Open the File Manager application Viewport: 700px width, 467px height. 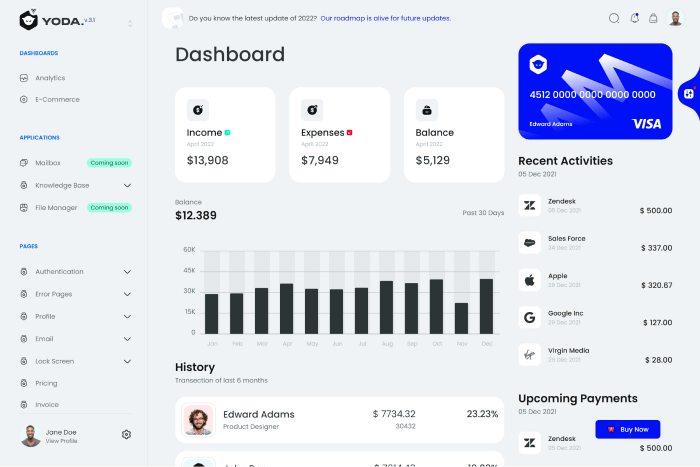coord(56,207)
